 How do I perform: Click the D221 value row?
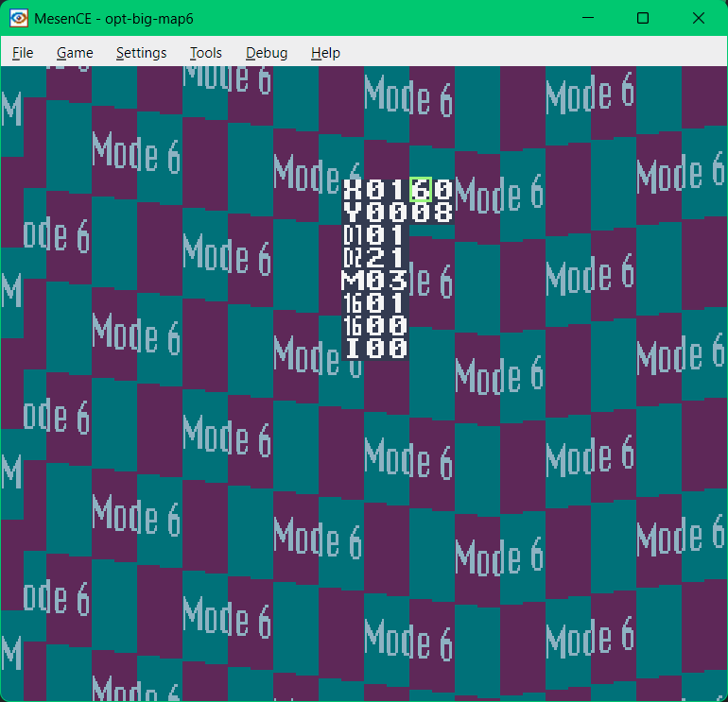coord(375,258)
